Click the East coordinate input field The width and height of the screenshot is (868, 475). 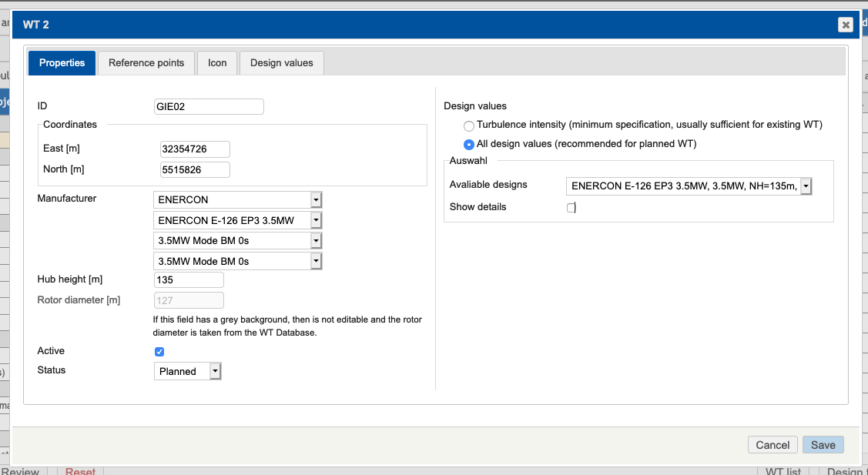point(195,149)
